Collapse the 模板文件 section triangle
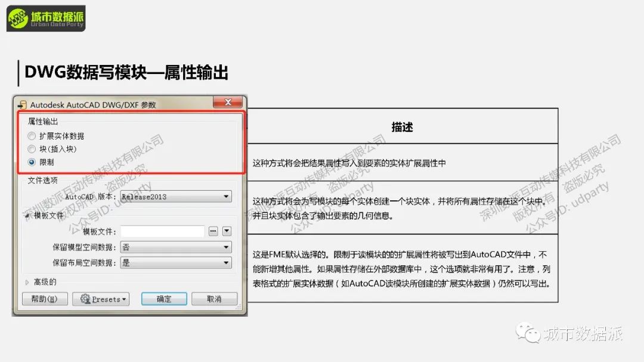The height and width of the screenshot is (362, 644). [x=27, y=215]
